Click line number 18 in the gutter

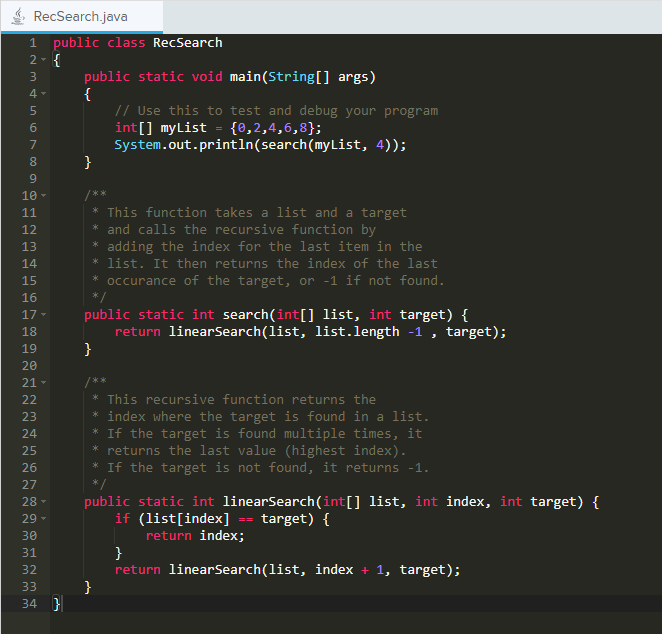29,332
